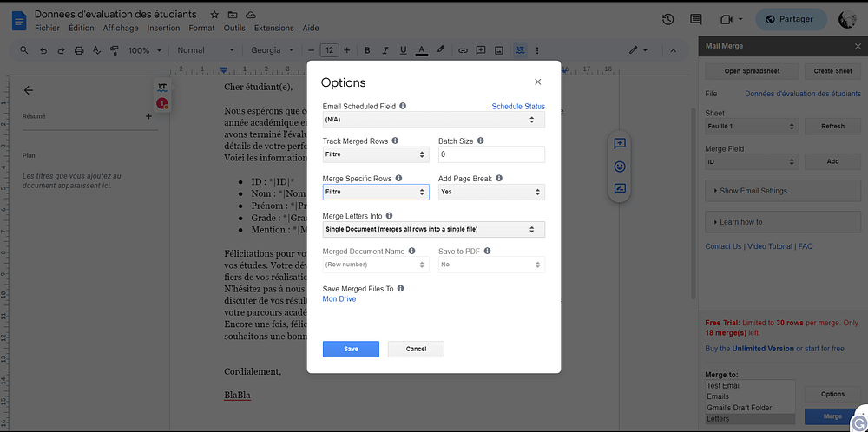Click info icon beside Track Merged Rows

coord(395,141)
